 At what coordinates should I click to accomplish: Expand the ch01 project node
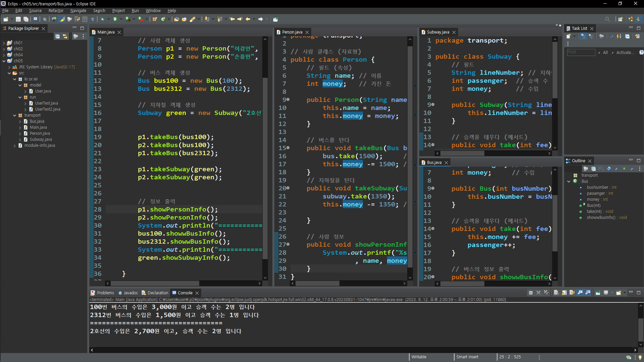point(4,43)
